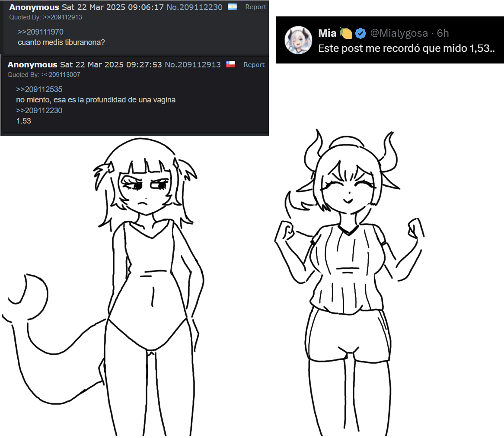Click the blue verified badge icon
This screenshot has height=438, width=504.
pyautogui.click(x=360, y=33)
